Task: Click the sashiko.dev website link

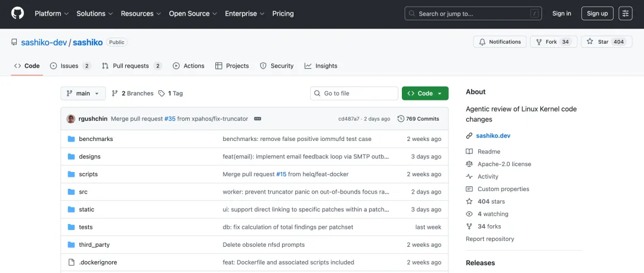Action: click(493, 136)
